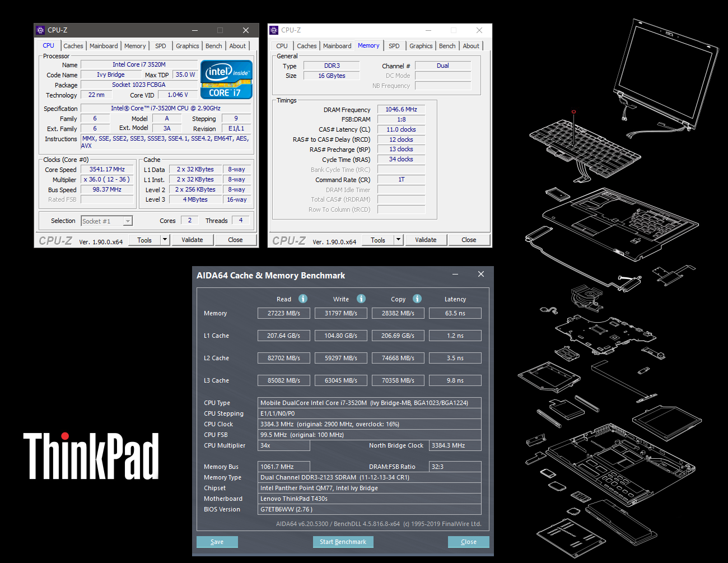Click the Multiplier value x 36.0
Viewport: 728px width, 563px height.
pyautogui.click(x=107, y=179)
